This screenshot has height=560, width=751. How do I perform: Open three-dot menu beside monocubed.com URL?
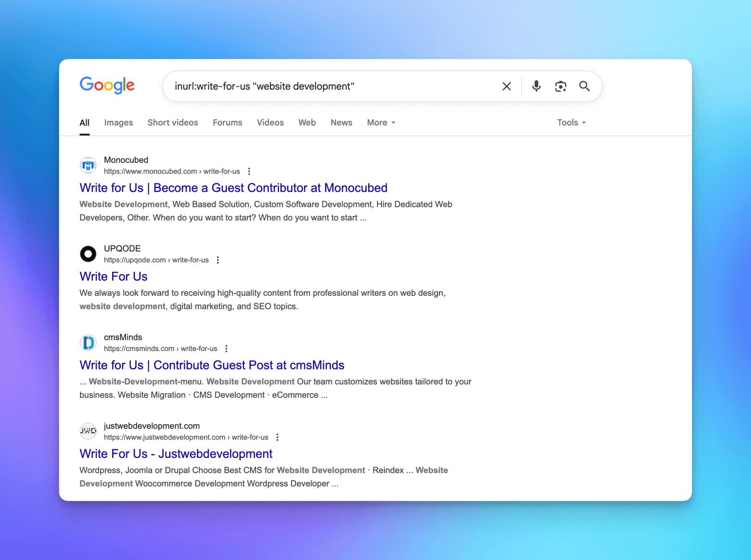pyautogui.click(x=249, y=171)
